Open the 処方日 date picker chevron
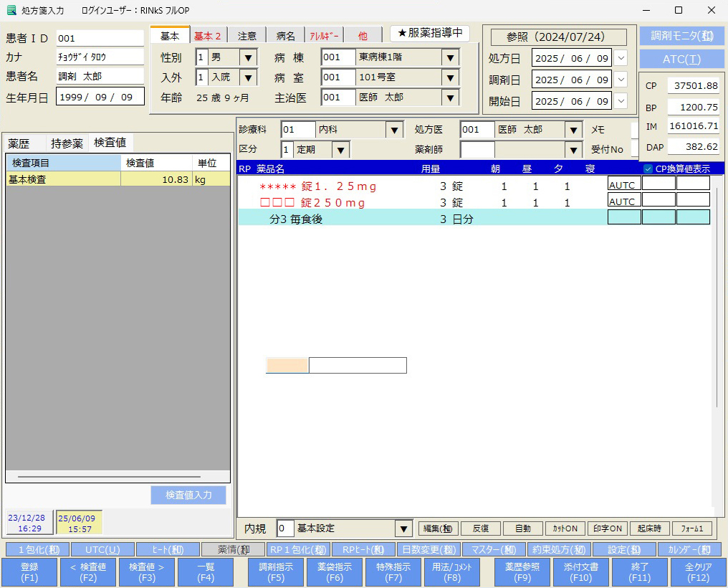The image size is (728, 588). point(621,58)
